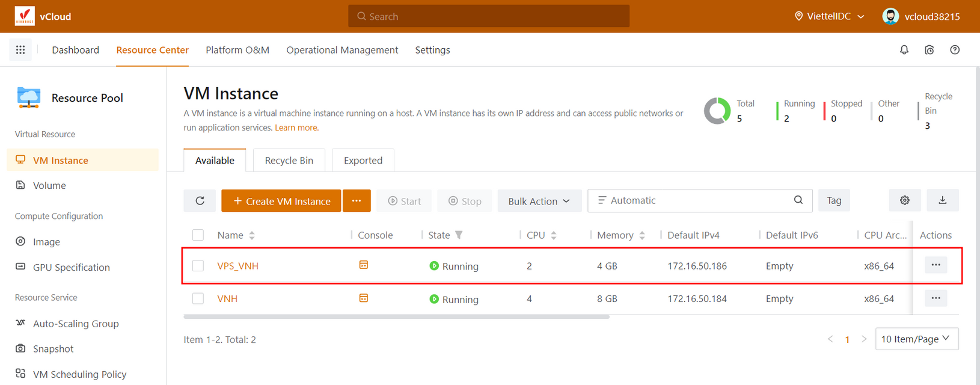Click the table column settings gear
Image resolution: width=980 pixels, height=385 pixels.
tap(904, 200)
